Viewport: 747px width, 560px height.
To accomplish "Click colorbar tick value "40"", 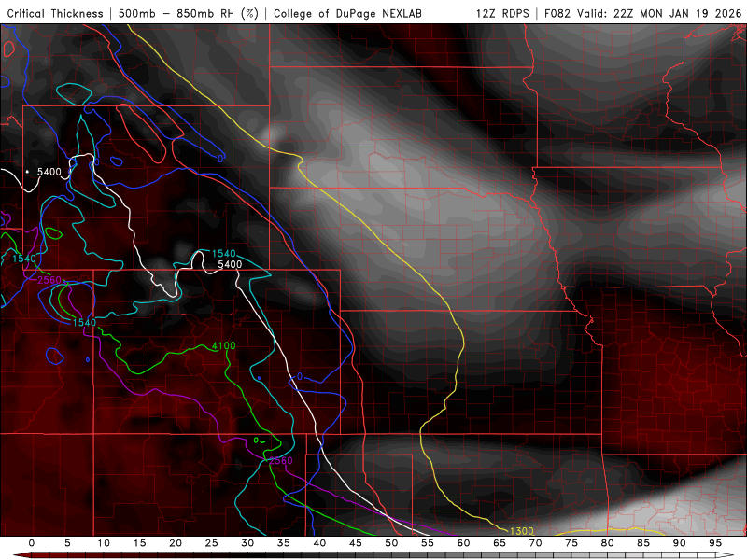I will pyautogui.click(x=319, y=543).
